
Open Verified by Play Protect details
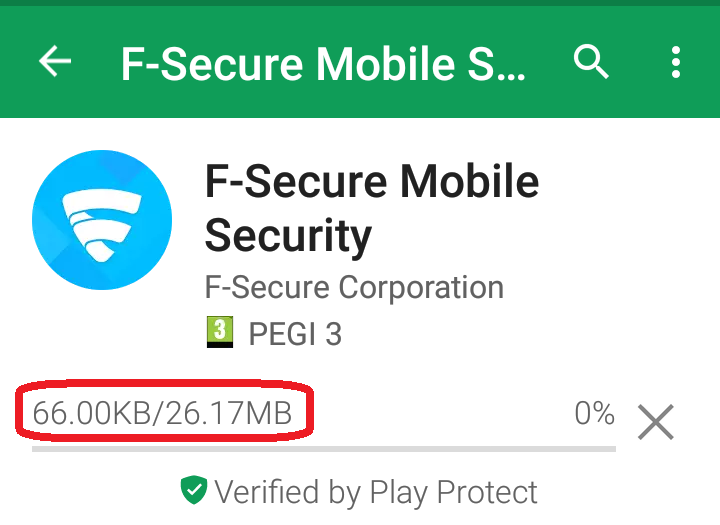point(359,491)
